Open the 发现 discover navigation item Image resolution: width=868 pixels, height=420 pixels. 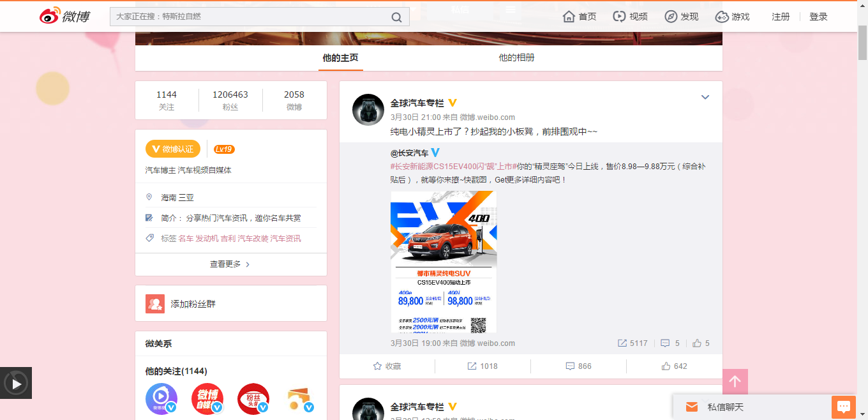point(682,17)
